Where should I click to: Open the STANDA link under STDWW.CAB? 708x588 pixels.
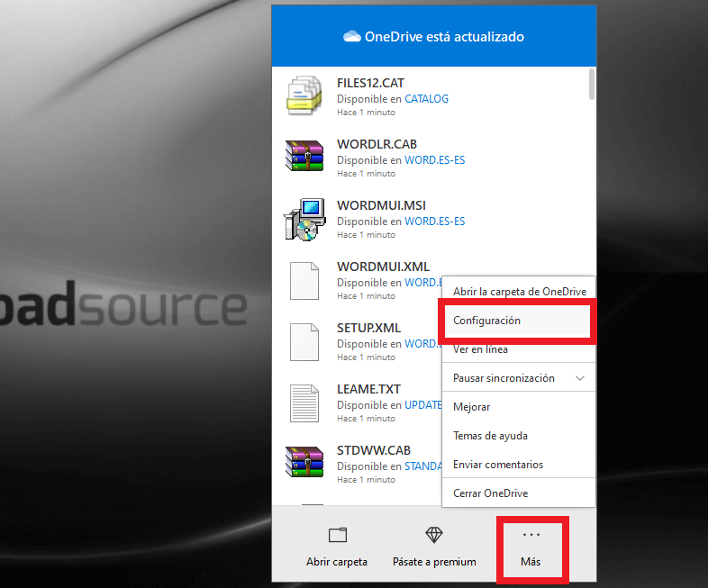click(422, 466)
